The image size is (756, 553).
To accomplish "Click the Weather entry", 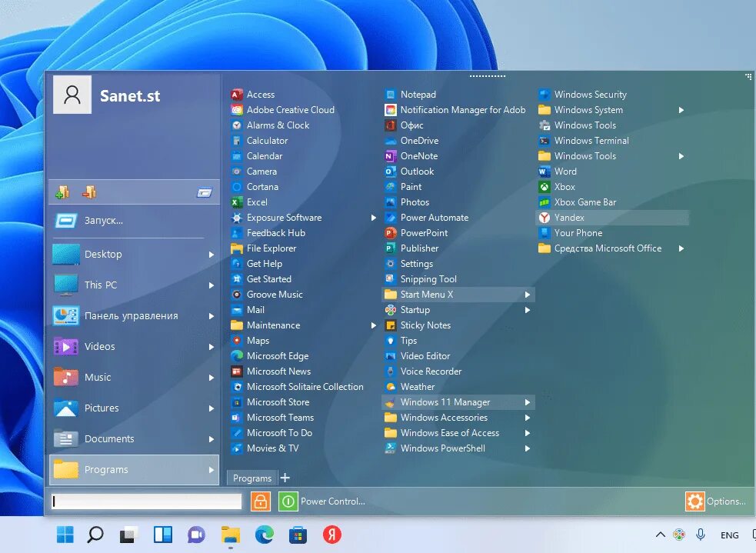I will pyautogui.click(x=458, y=387).
